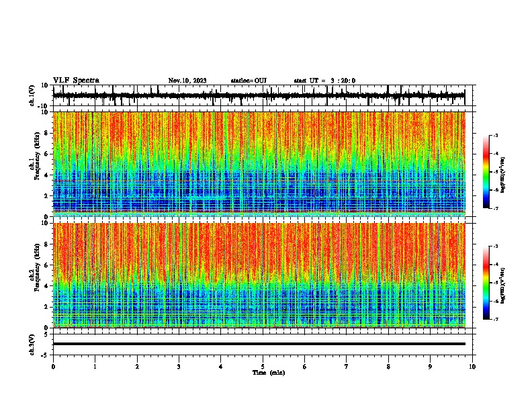Viewport: 532px width, 411px height.
Task: Click the ch.1 frequency spectrogram panel
Action: point(259,164)
